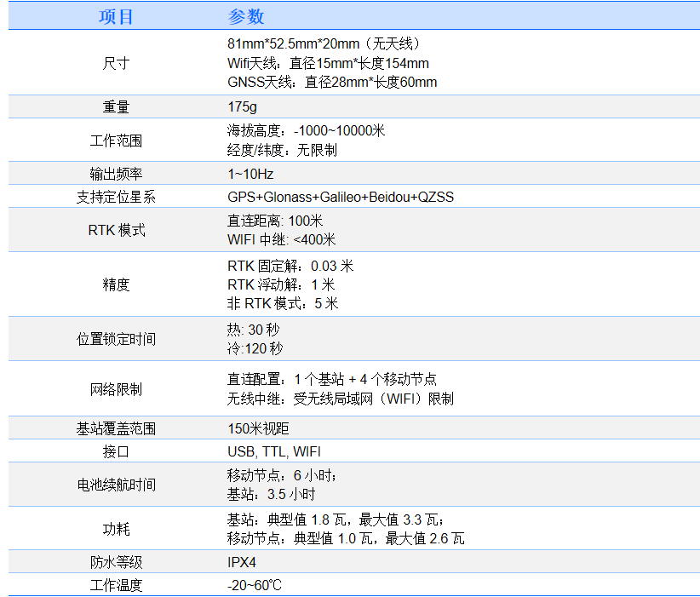Click the 项目 column header

(116, 17)
